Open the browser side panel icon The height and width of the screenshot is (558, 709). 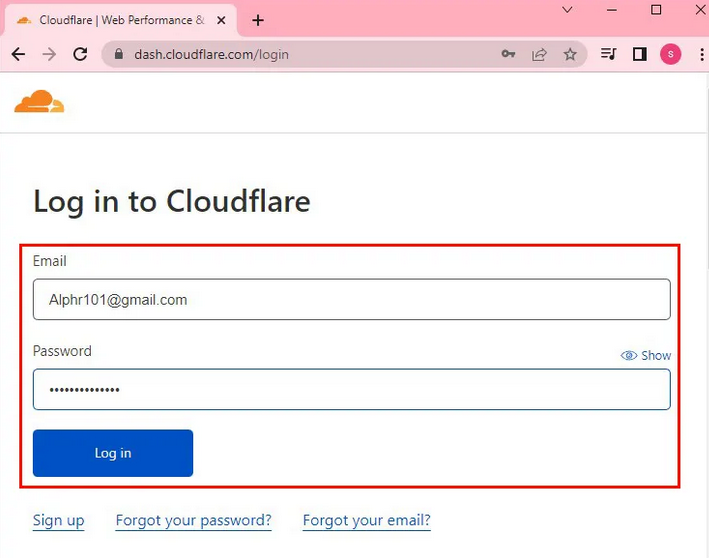639,54
